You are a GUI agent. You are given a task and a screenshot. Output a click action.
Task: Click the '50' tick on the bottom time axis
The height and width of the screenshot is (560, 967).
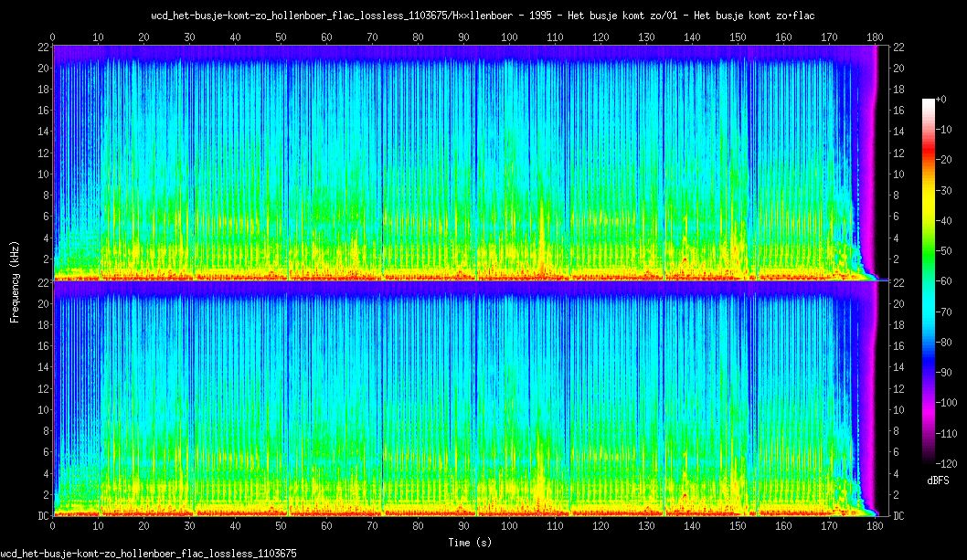coord(281,526)
